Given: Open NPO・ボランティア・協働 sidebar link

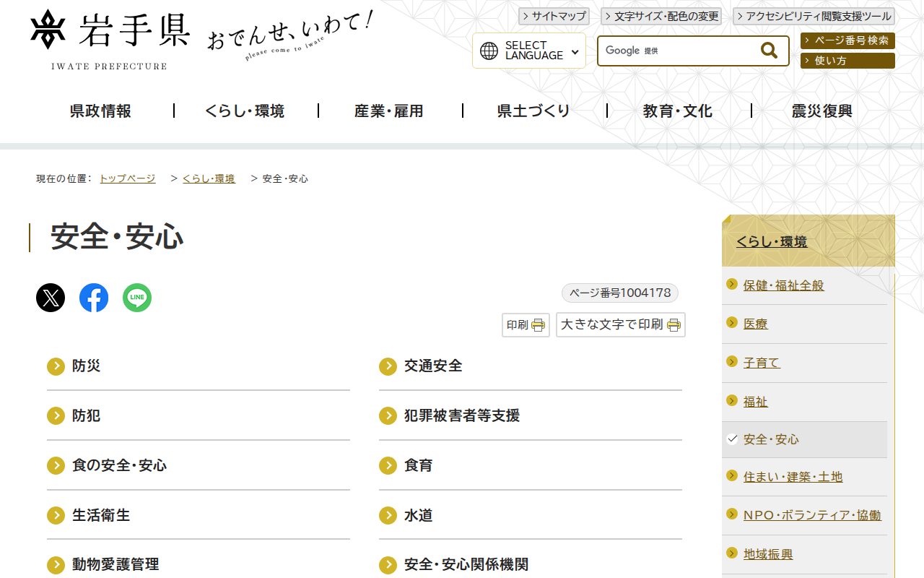Looking at the screenshot, I should 813,515.
